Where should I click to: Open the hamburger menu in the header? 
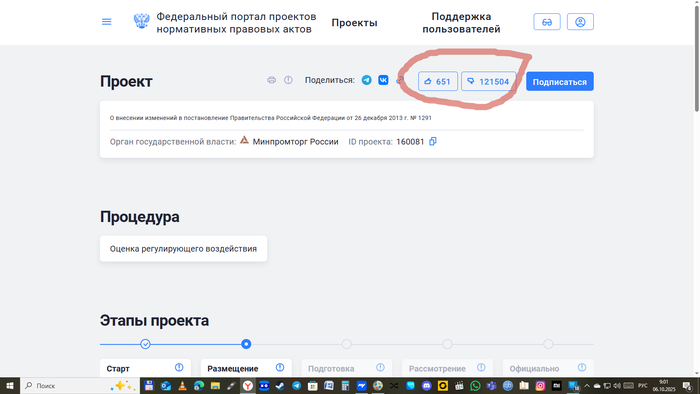(x=106, y=22)
